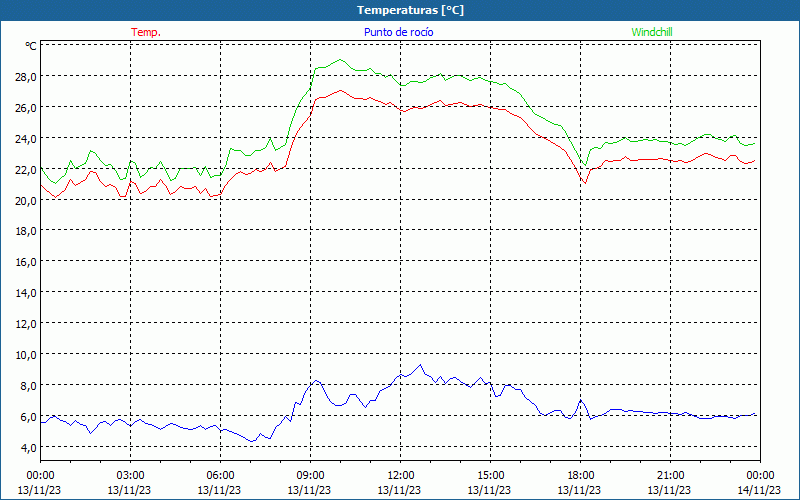Click the 12,0 y-axis value
This screenshot has width=800, height=500.
(28, 323)
